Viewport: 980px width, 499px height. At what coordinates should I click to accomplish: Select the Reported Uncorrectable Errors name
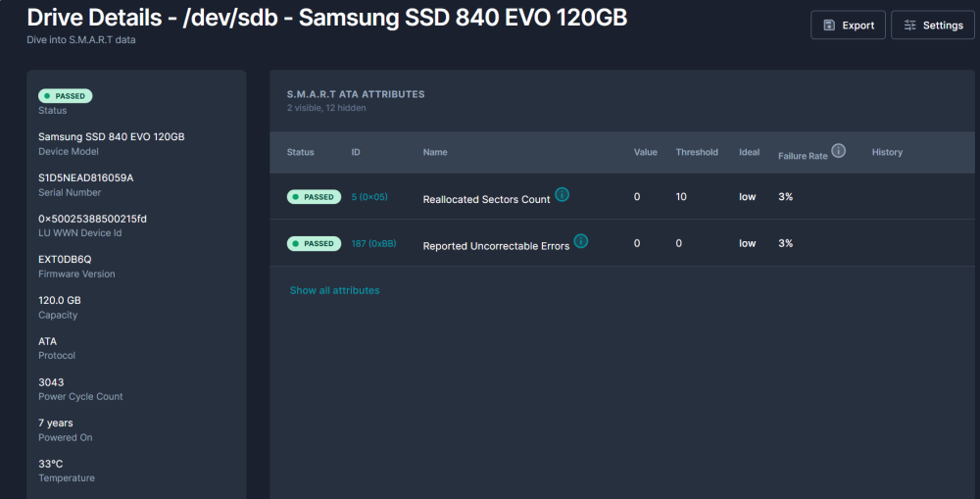[496, 246]
